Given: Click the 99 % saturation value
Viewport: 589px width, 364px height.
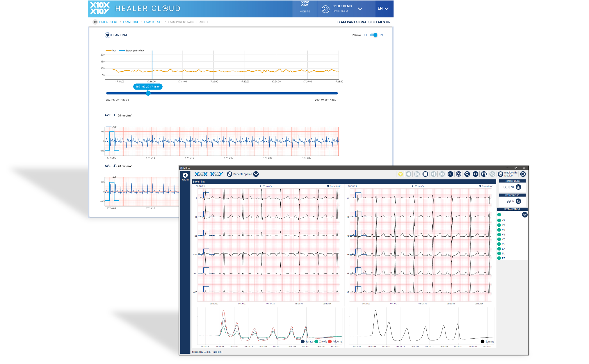Looking at the screenshot, I should pos(510,201).
